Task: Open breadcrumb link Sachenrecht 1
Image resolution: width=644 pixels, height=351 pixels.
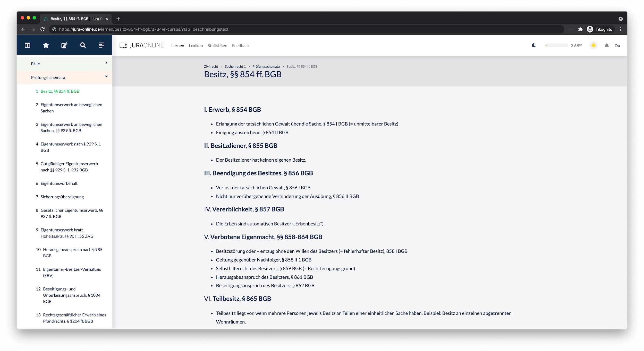Action: coord(235,66)
